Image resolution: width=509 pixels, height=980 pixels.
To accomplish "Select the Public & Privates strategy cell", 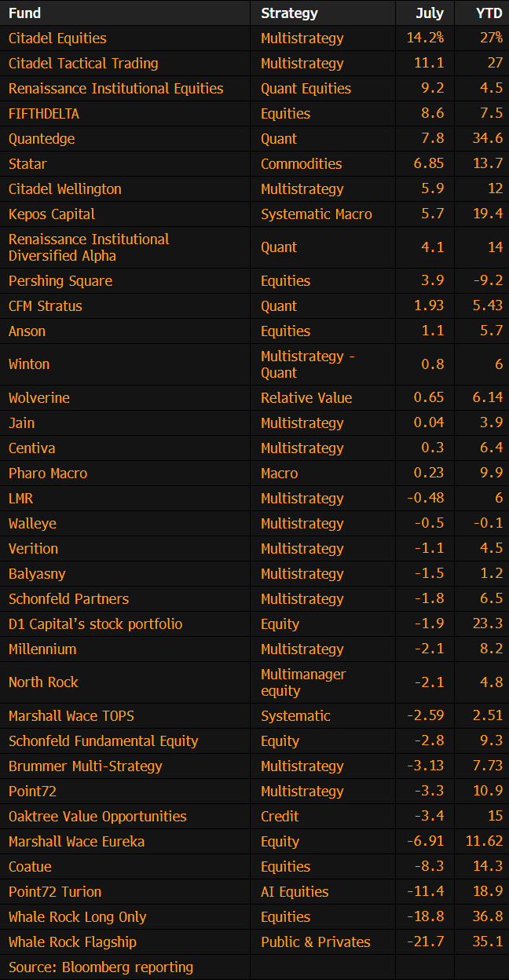I will tap(316, 942).
